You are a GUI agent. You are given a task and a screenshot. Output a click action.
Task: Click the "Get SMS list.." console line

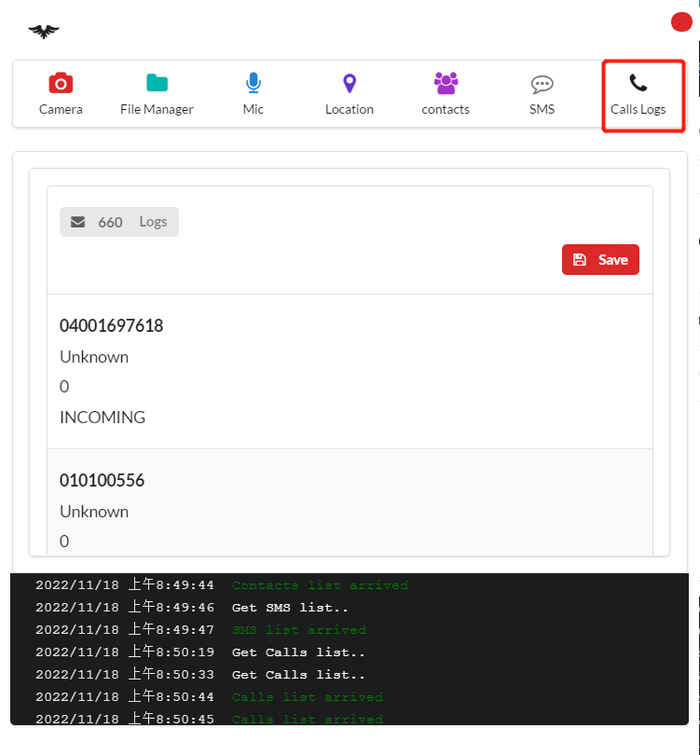pyautogui.click(x=290, y=608)
